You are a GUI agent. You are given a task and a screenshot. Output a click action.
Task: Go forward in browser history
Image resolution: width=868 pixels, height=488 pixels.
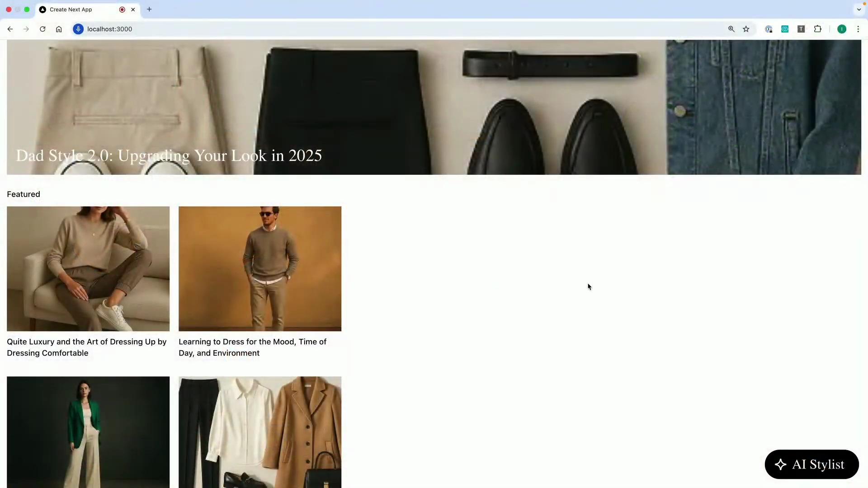tap(26, 29)
